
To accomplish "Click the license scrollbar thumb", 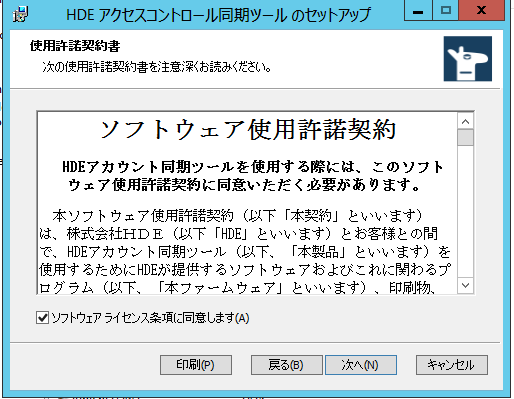I will click(x=466, y=138).
